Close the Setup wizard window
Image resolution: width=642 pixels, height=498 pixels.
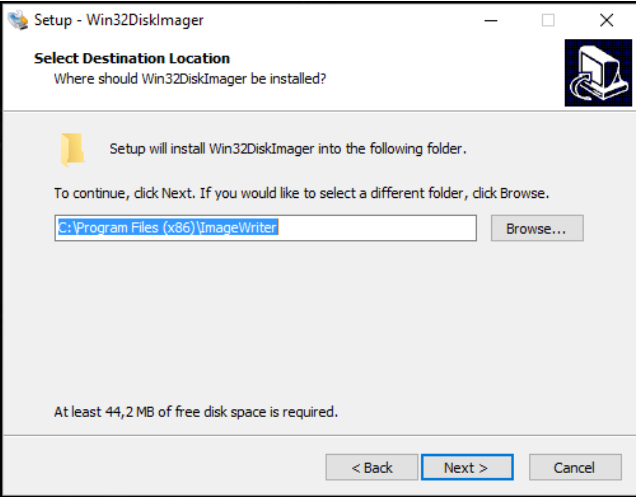(606, 19)
